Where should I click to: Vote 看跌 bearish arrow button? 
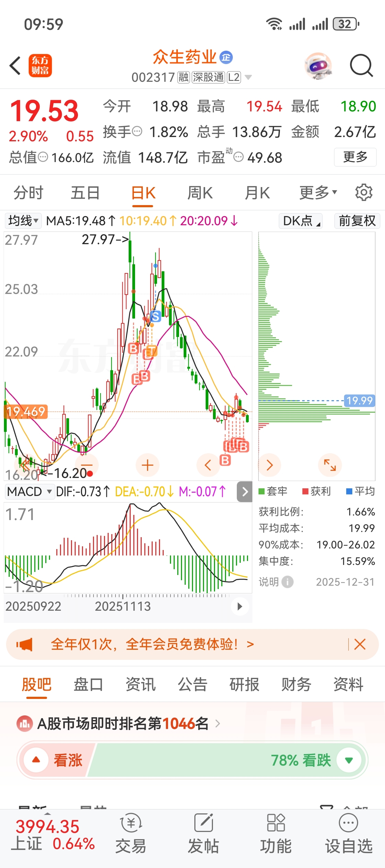[x=349, y=760]
